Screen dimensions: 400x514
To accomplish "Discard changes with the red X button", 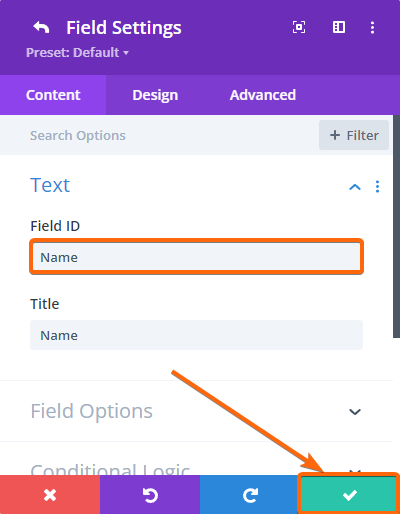I will coord(50,495).
